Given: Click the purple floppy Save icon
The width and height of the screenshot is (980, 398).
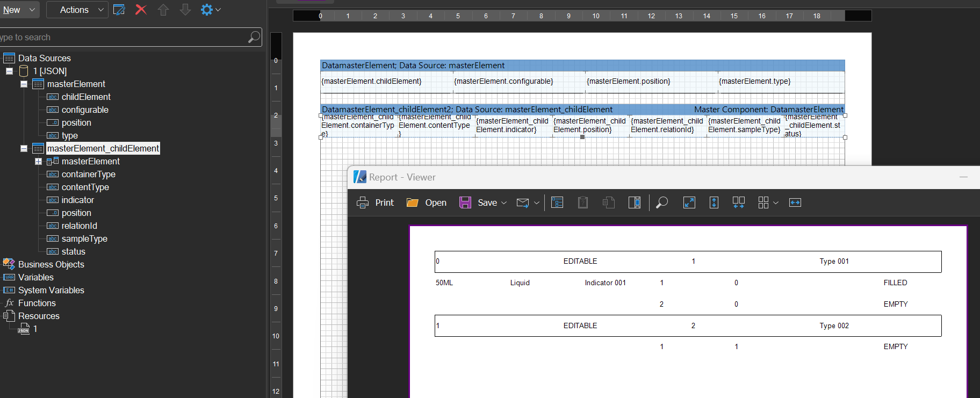Looking at the screenshot, I should tap(465, 202).
